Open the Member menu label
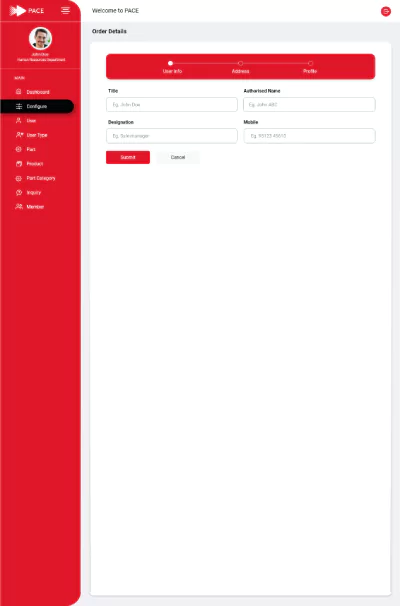 click(x=35, y=207)
